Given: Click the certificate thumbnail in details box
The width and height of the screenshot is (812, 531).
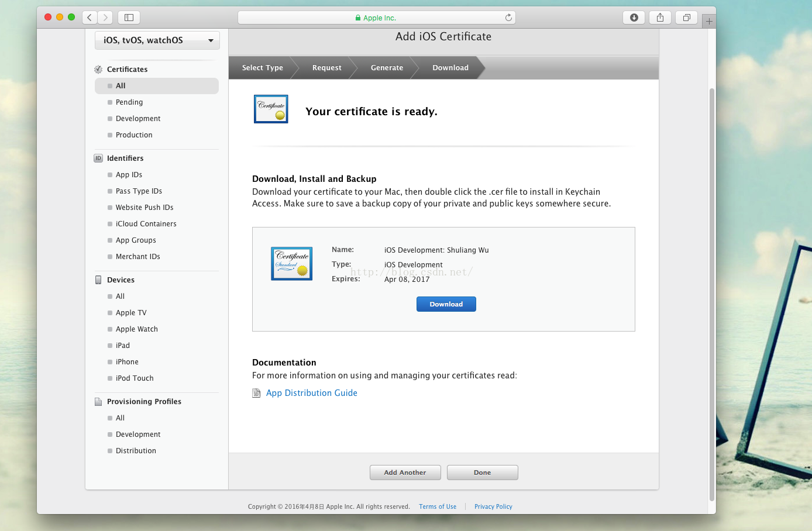Looking at the screenshot, I should coord(291,263).
